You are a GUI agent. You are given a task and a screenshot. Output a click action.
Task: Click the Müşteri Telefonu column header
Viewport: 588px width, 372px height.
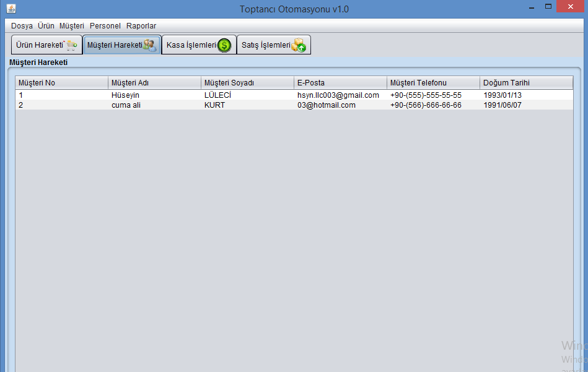coord(433,83)
